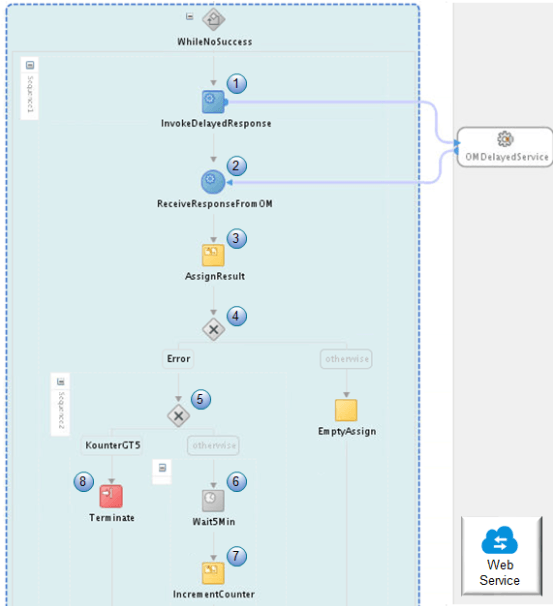
Task: Collapse the Sequence1 container
Action: (30, 65)
